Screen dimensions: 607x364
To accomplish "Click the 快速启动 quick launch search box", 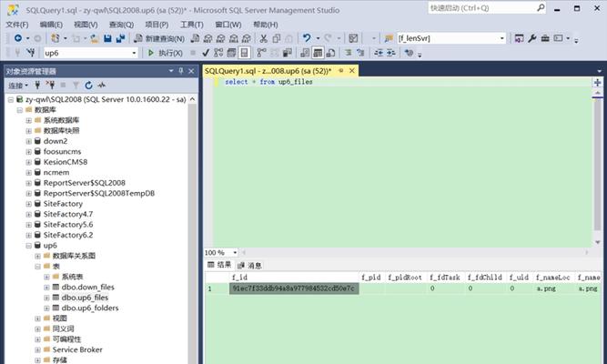I will point(487,8).
